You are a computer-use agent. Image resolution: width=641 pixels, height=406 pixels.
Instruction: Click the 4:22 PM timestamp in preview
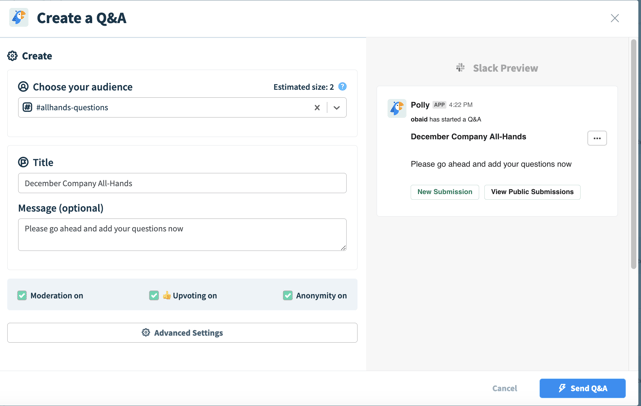pos(461,105)
